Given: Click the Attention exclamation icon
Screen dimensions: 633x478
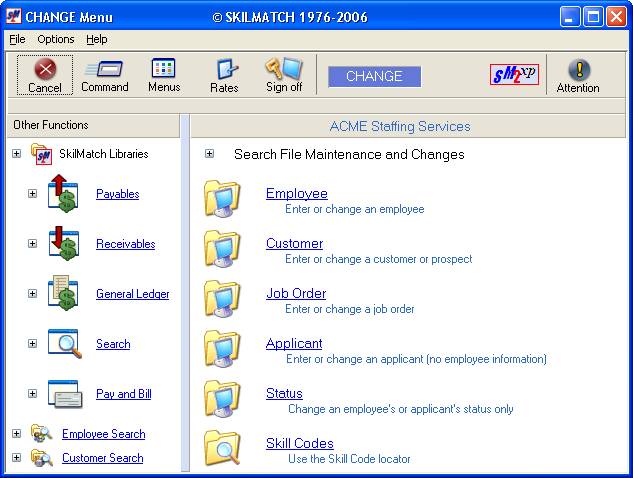Looking at the screenshot, I should click(x=579, y=69).
